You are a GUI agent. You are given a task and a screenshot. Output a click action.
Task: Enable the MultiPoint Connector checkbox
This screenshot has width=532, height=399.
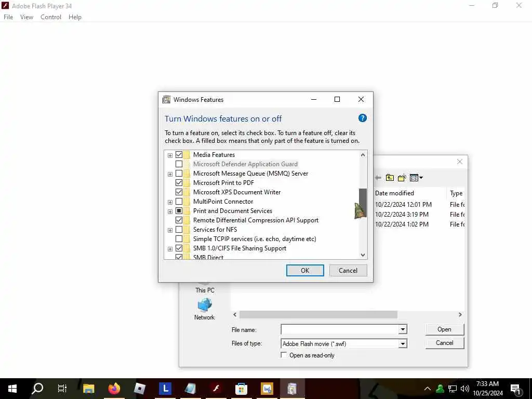[x=179, y=202]
